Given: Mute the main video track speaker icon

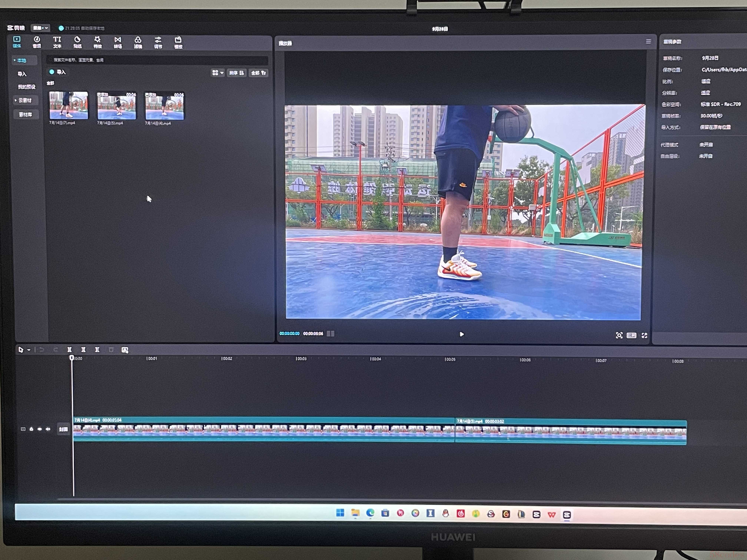Looking at the screenshot, I should 48,429.
